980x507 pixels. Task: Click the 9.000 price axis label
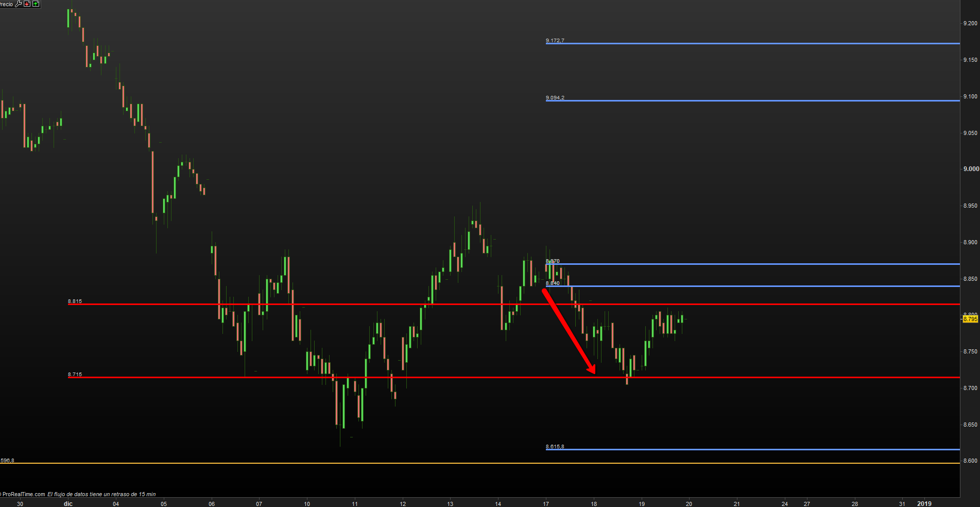(x=971, y=169)
